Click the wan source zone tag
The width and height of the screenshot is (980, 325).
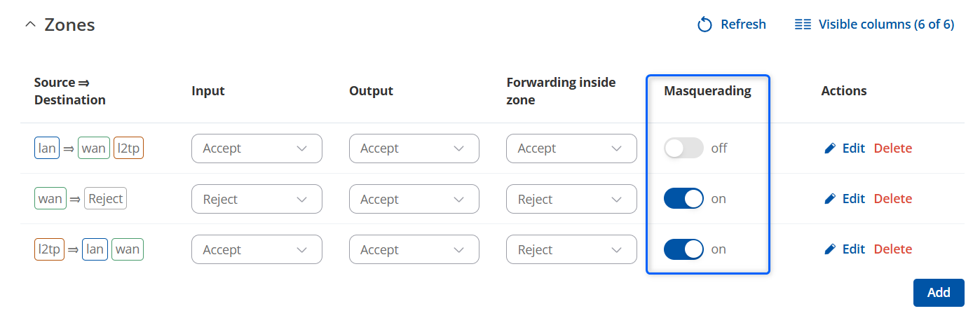point(50,199)
